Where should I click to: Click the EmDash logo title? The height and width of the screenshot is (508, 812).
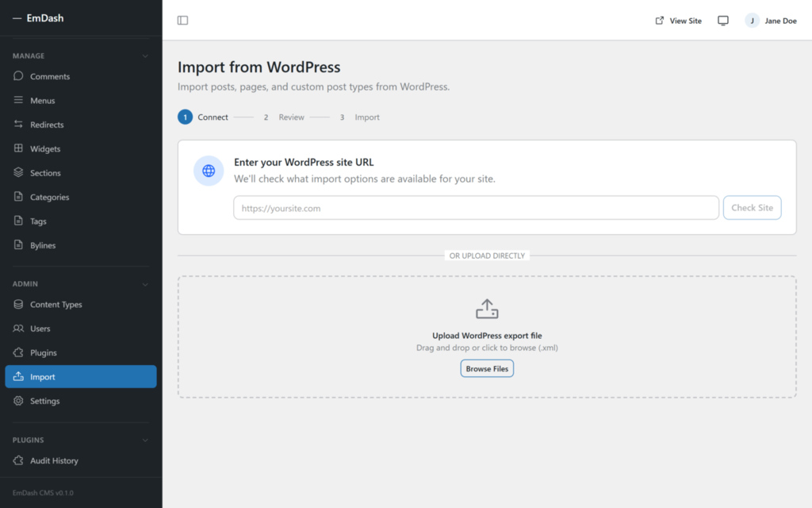coord(45,17)
